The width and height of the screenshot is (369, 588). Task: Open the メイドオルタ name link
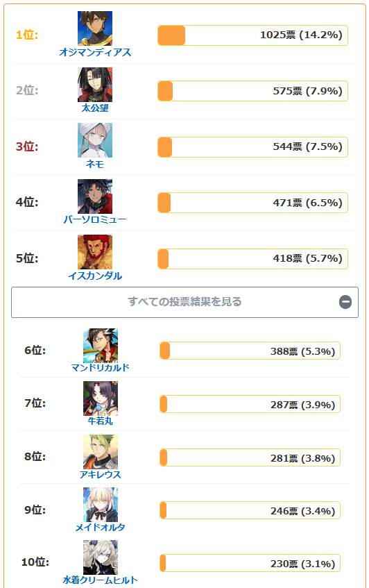click(x=101, y=527)
